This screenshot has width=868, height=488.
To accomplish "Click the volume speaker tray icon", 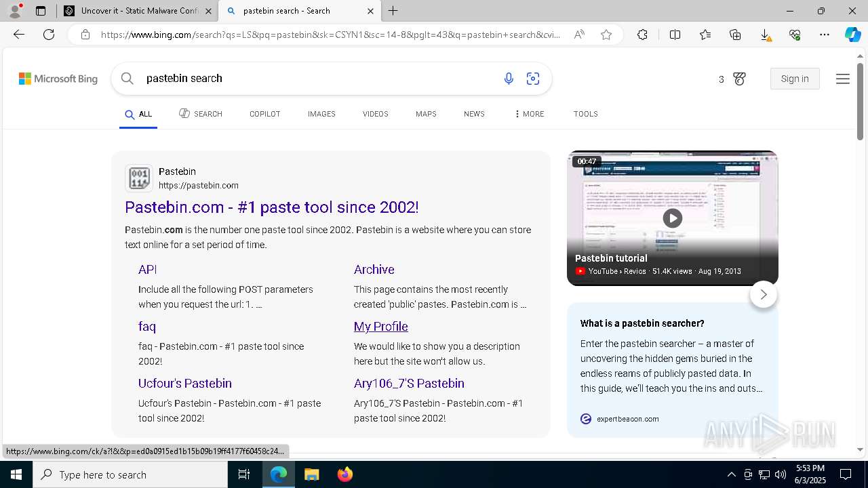I will [x=780, y=474].
